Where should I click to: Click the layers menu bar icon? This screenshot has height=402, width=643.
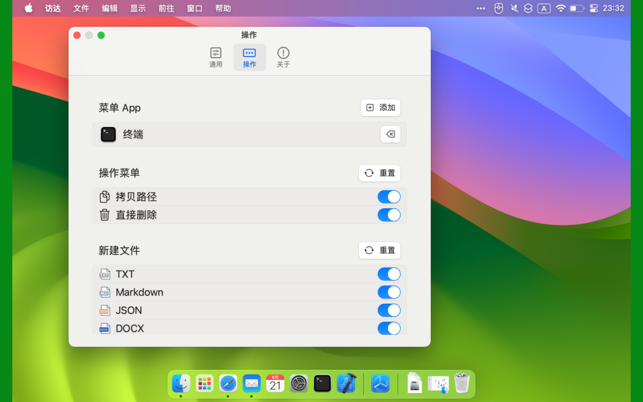coord(528,8)
